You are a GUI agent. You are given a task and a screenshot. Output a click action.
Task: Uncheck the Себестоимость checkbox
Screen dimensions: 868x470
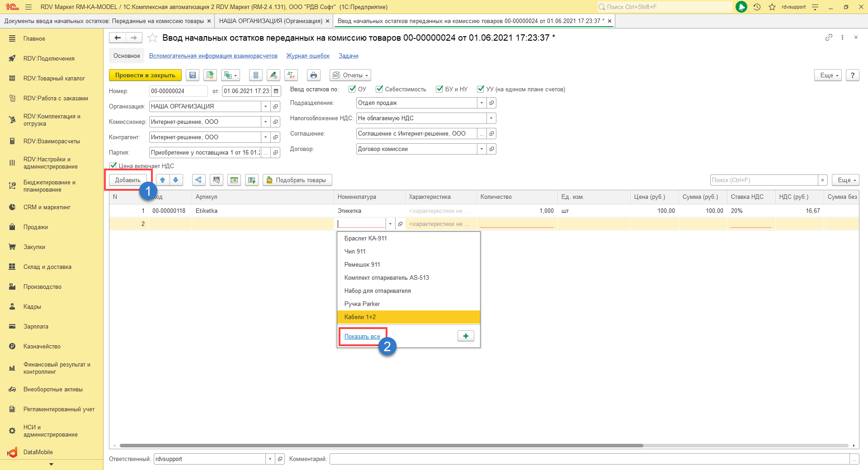pos(379,89)
